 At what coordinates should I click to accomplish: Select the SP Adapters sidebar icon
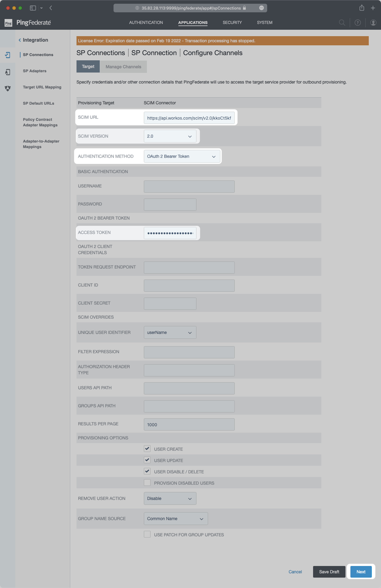click(x=8, y=72)
